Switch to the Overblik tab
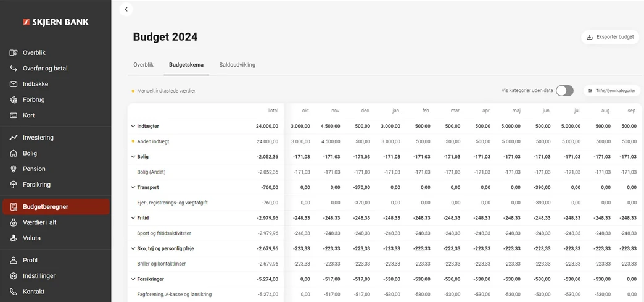 [x=143, y=65]
